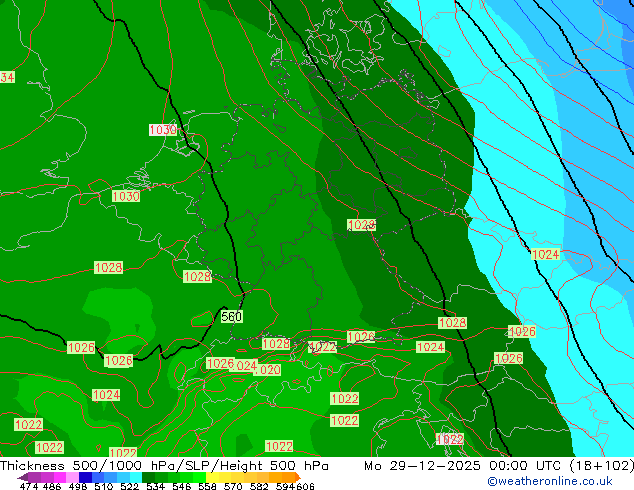Select the darkest green swatch above 534
Screen dimensions: 634x490
pos(148,477)
